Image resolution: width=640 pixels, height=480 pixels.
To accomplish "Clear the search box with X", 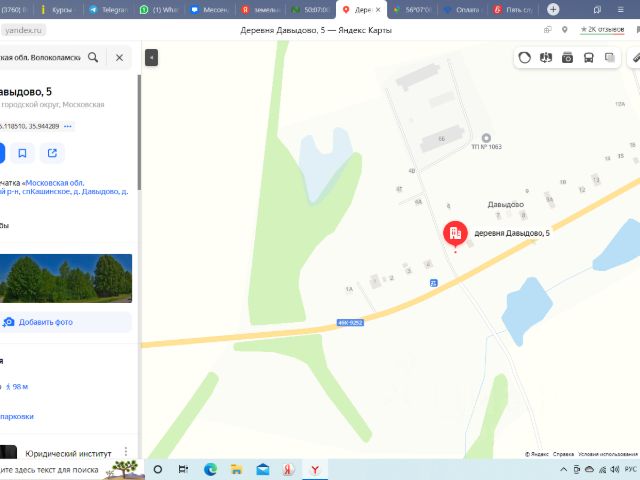I will coord(119,58).
